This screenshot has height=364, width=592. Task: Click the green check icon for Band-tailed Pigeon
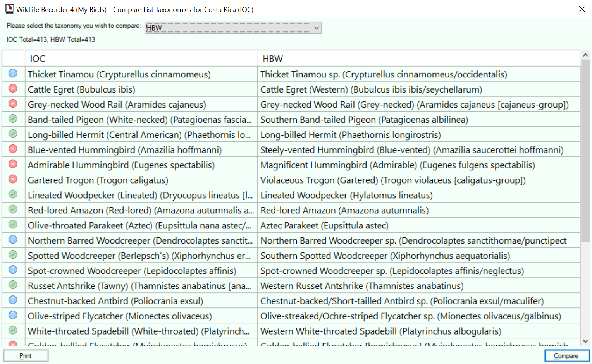(13, 118)
